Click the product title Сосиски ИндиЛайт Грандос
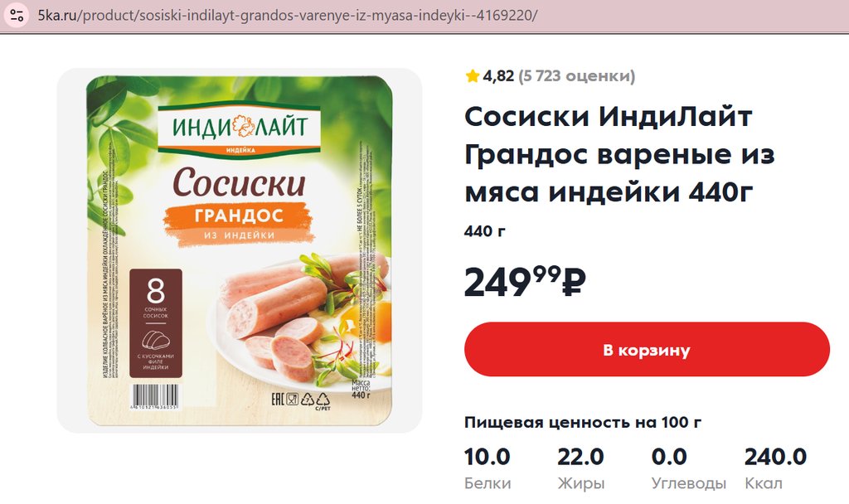The image size is (849, 504). click(620, 154)
